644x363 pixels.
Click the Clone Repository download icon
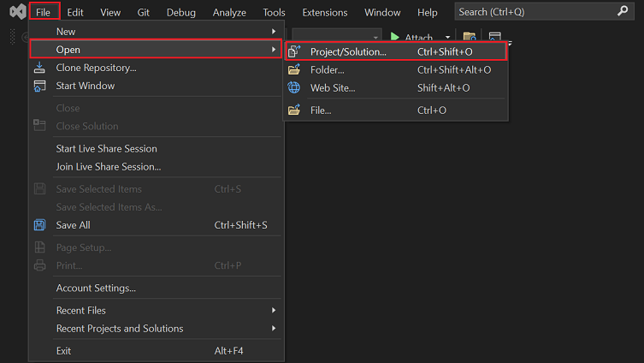[39, 68]
